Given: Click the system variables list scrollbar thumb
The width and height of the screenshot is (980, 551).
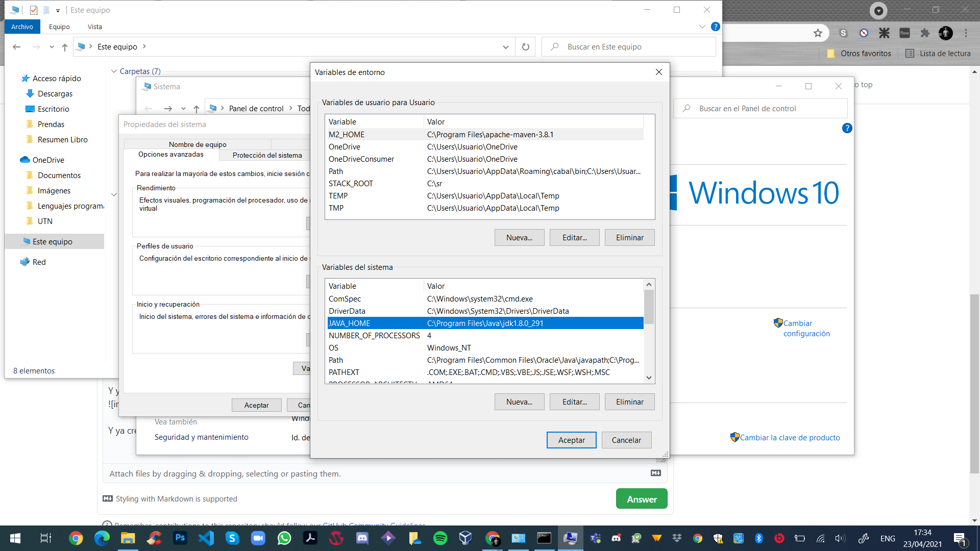Looking at the screenshot, I should point(649,307).
